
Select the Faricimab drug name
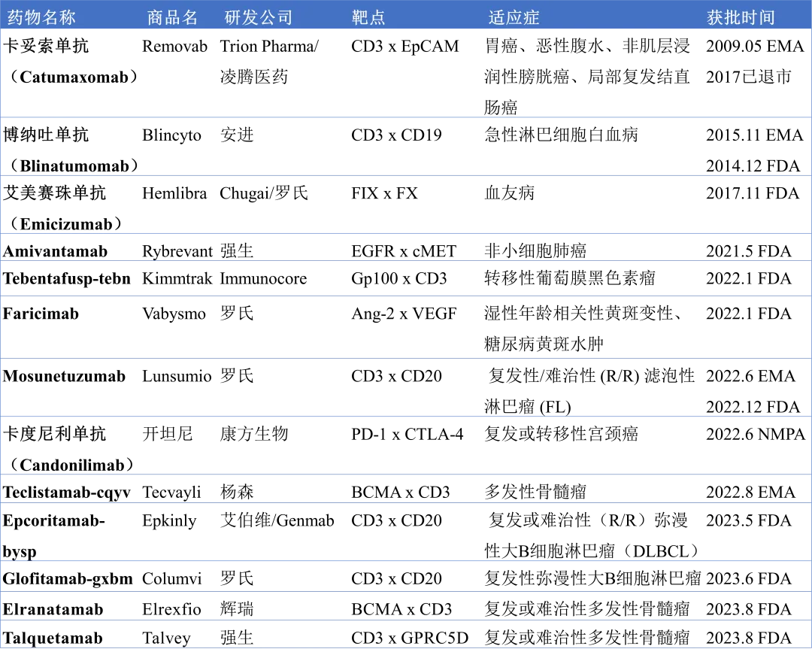click(x=41, y=314)
